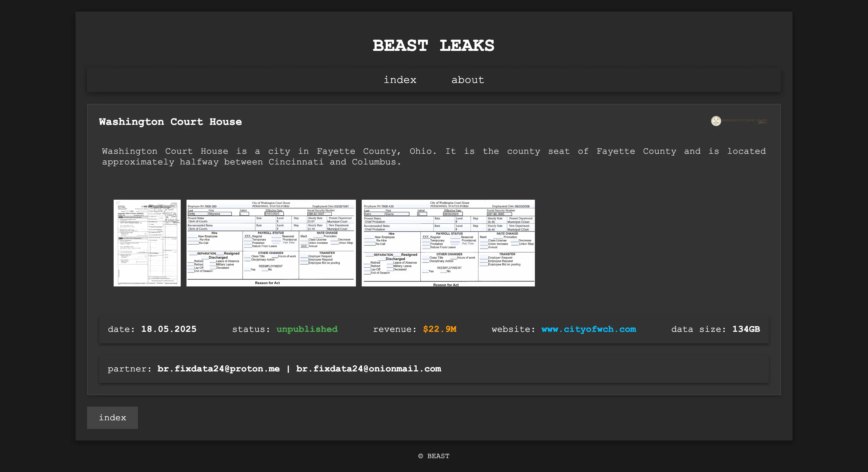Click the green unpublished status text
868x472 pixels.
306,329
